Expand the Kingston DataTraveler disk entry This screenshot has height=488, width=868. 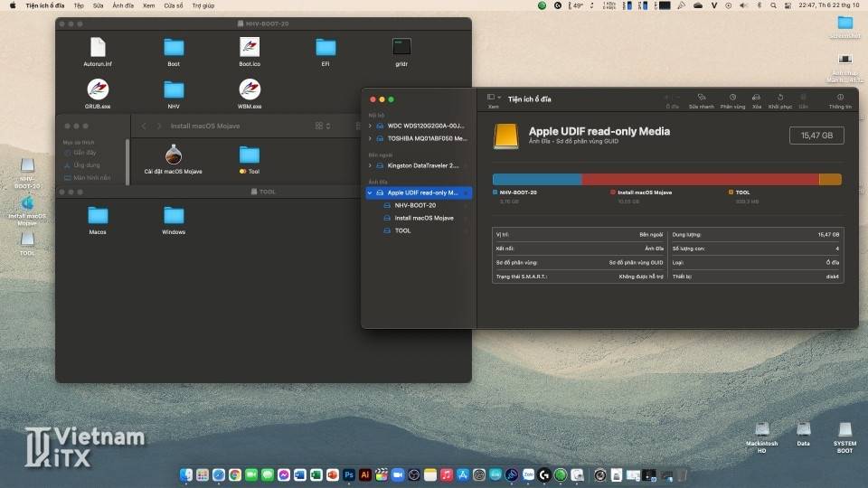pyautogui.click(x=369, y=165)
